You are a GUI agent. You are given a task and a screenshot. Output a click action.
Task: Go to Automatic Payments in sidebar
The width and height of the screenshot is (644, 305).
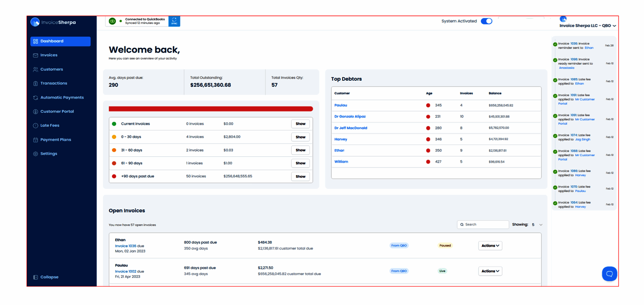click(x=62, y=97)
